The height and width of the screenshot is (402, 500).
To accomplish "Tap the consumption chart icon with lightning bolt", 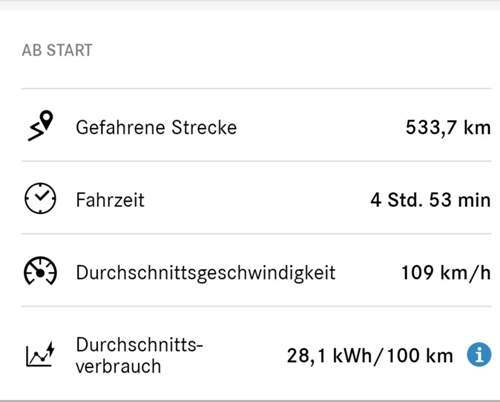I will [x=40, y=354].
